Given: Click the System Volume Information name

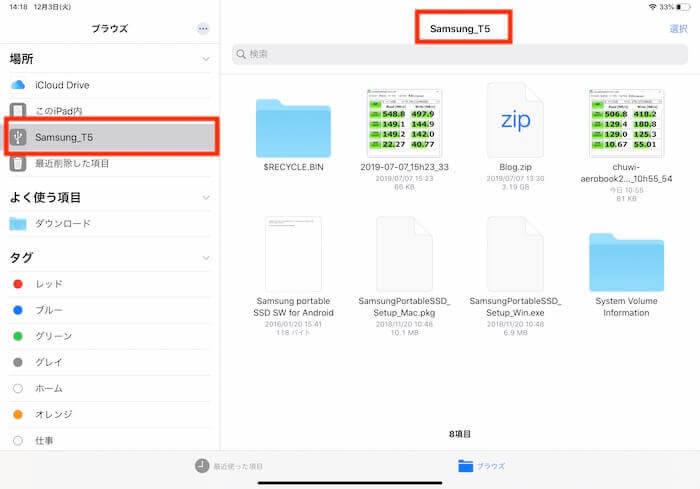Looking at the screenshot, I should (x=626, y=307).
